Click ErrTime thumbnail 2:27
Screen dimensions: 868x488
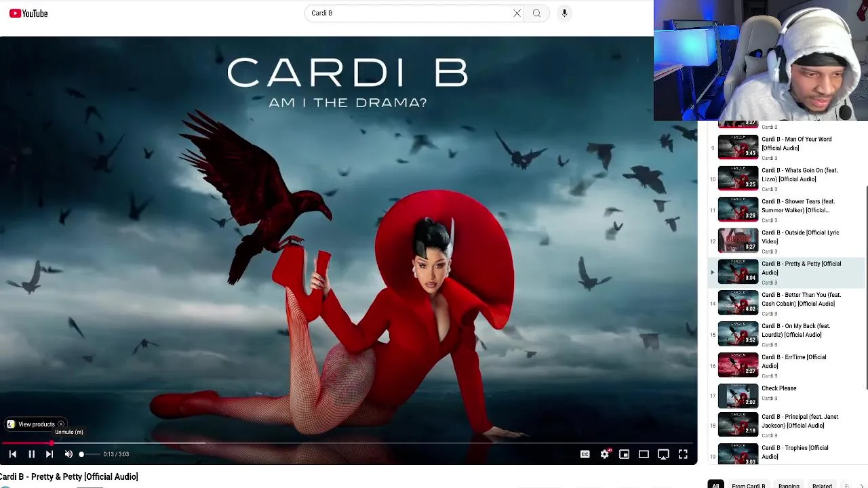tap(738, 365)
